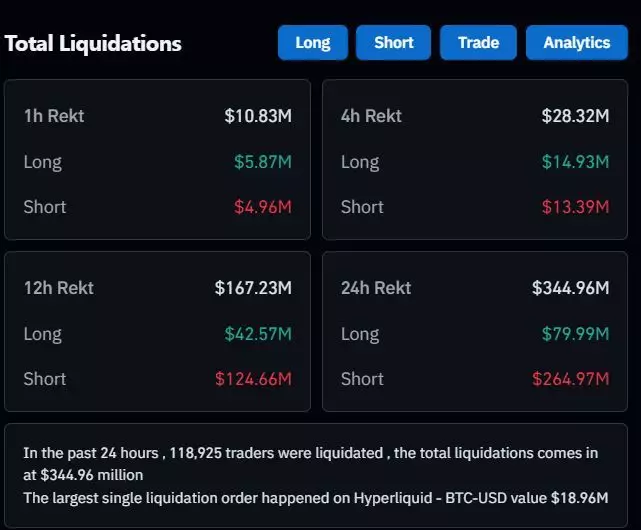The height and width of the screenshot is (530, 641).
Task: Click the Total Liquidations heading
Action: coord(93,43)
